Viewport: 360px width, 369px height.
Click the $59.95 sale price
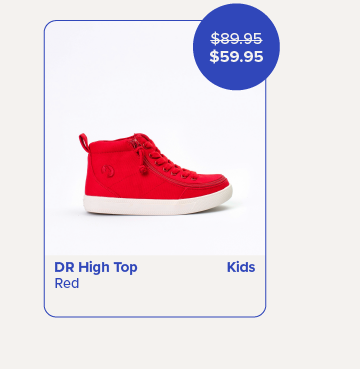click(x=236, y=56)
